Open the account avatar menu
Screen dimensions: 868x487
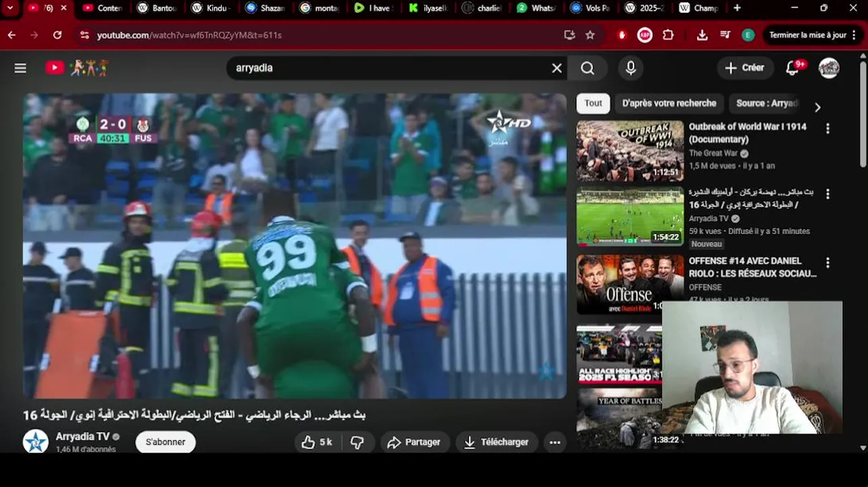pyautogui.click(x=829, y=68)
